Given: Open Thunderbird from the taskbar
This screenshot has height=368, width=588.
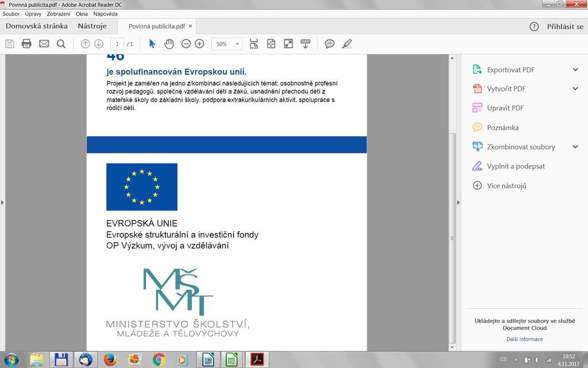Looking at the screenshot, I should click(86, 360).
